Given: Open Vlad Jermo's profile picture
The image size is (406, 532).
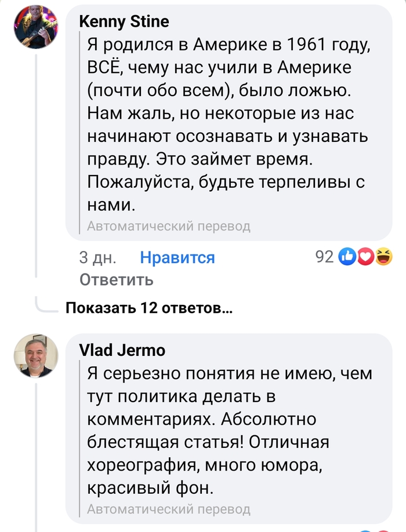Looking at the screenshot, I should [36, 356].
